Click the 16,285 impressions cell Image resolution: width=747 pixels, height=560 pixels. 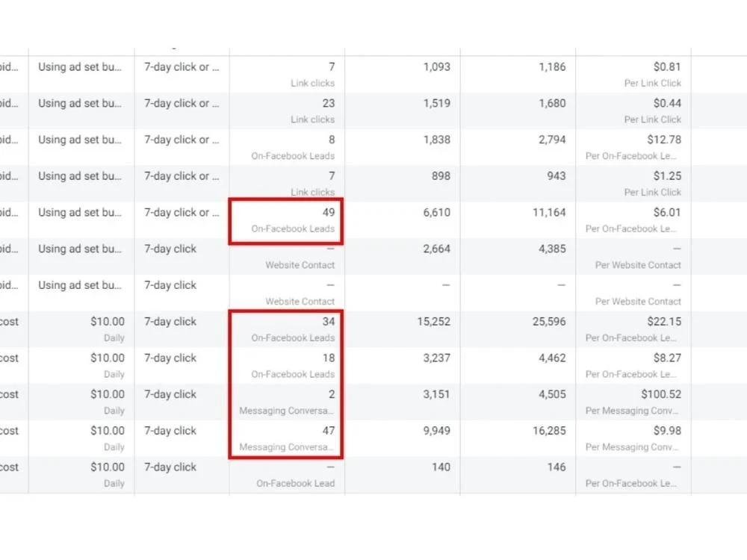coord(549,431)
